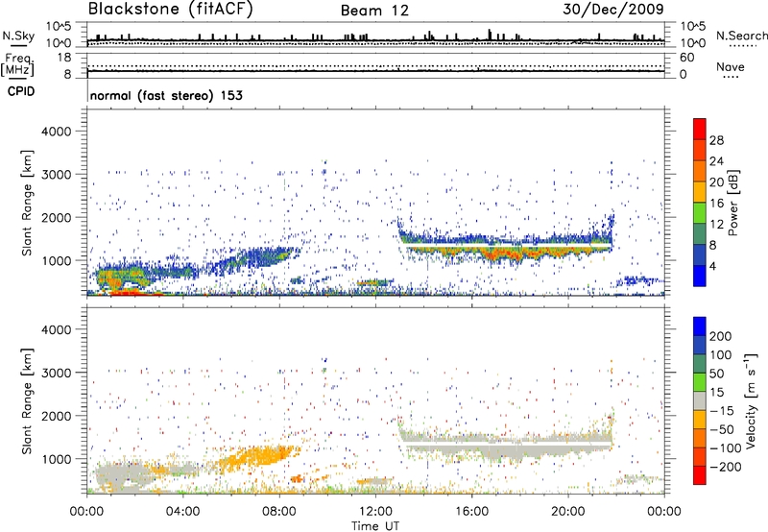The width and height of the screenshot is (768, 532).
Task: Click the "4" label on the power colorbar
Action: click(712, 266)
